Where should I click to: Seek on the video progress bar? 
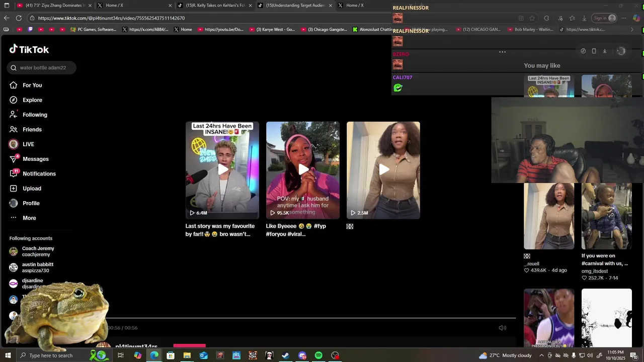(x=312, y=318)
